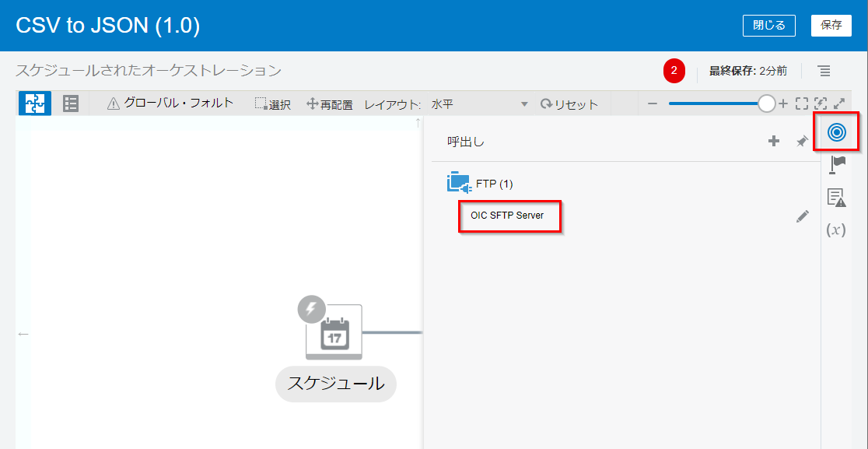The width and height of the screenshot is (868, 449).
Task: Activate the 選択 tool
Action: [273, 104]
